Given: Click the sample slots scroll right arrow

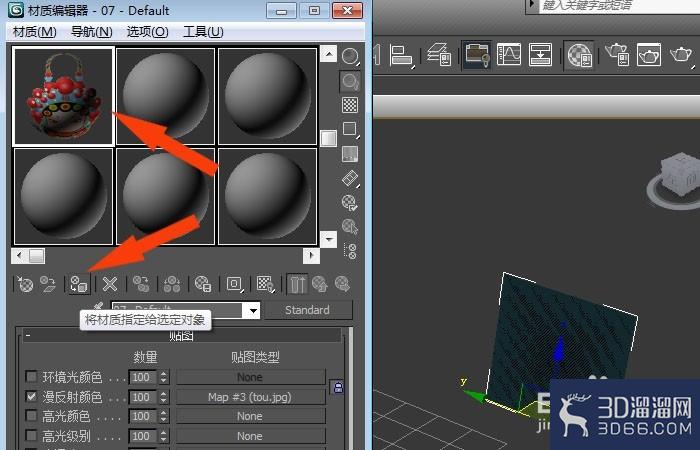Looking at the screenshot, I should point(311,256).
